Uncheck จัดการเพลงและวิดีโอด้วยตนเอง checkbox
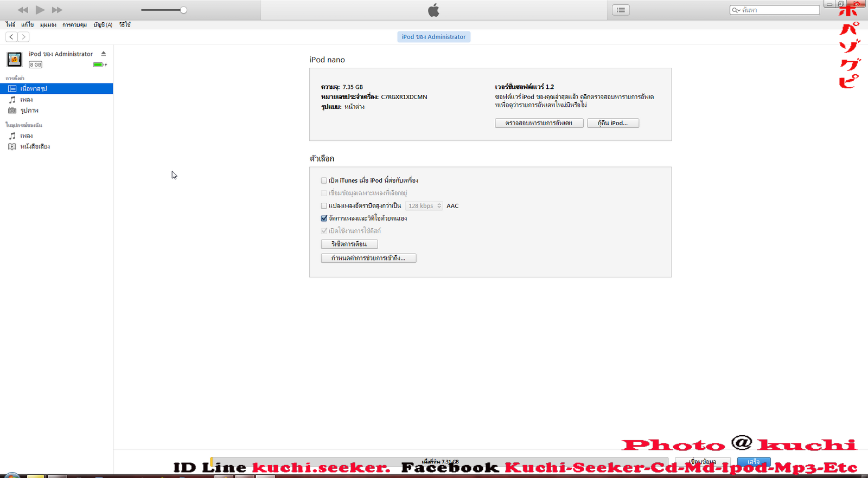868x478 pixels. pos(324,218)
